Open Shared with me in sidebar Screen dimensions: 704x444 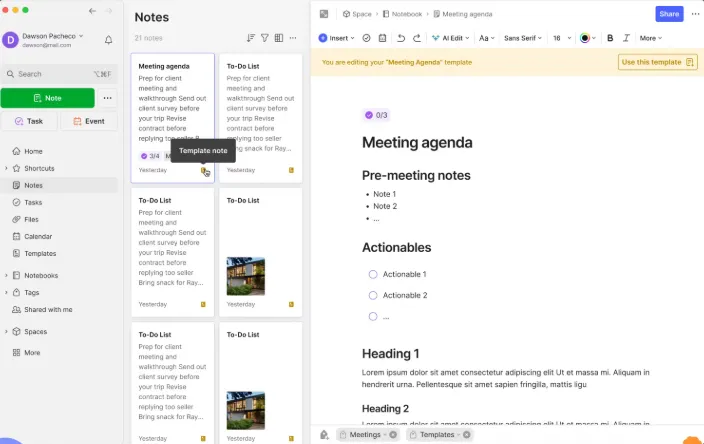(48, 310)
